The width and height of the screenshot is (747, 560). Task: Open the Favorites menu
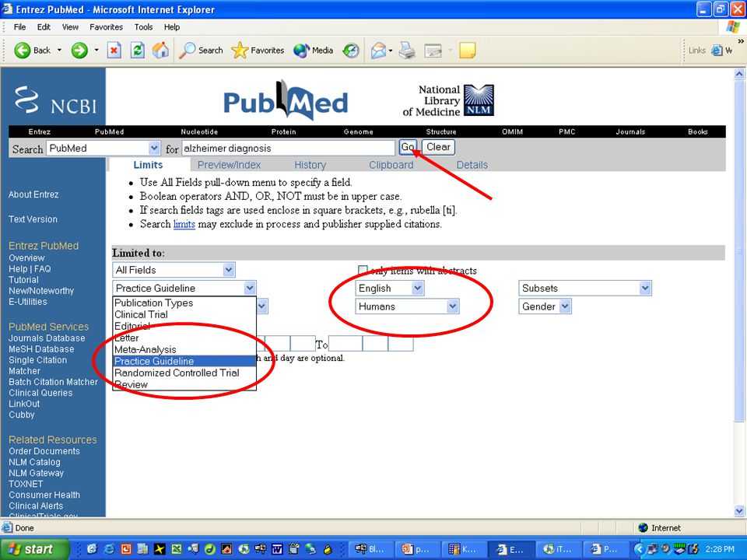pos(107,27)
